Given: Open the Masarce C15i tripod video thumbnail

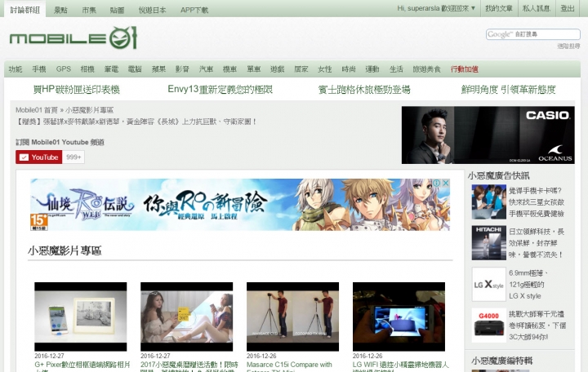Looking at the screenshot, I should click(x=293, y=317).
